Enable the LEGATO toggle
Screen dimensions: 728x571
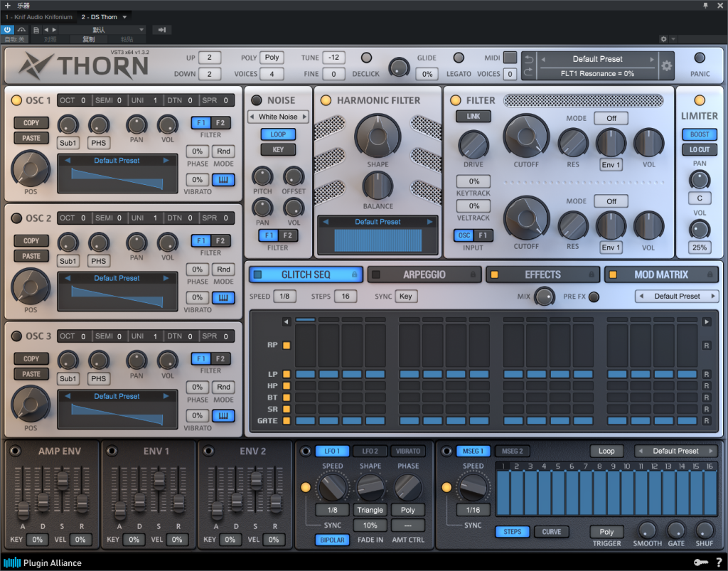point(459,58)
